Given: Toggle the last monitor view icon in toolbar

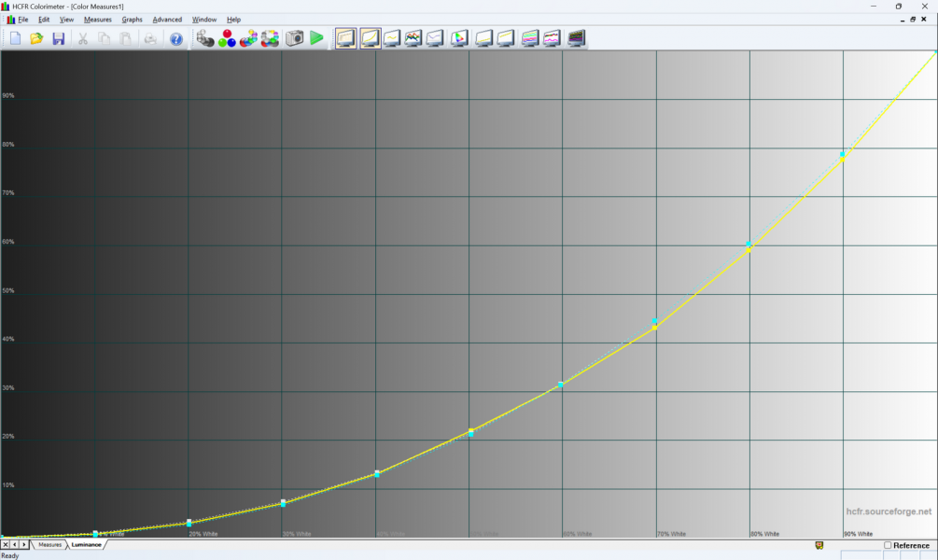Looking at the screenshot, I should (x=576, y=38).
